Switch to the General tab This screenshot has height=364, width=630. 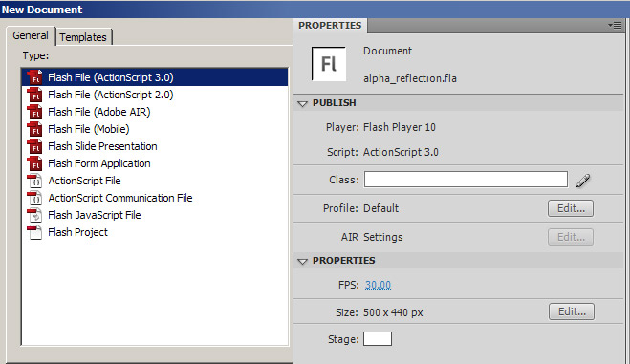point(31,35)
